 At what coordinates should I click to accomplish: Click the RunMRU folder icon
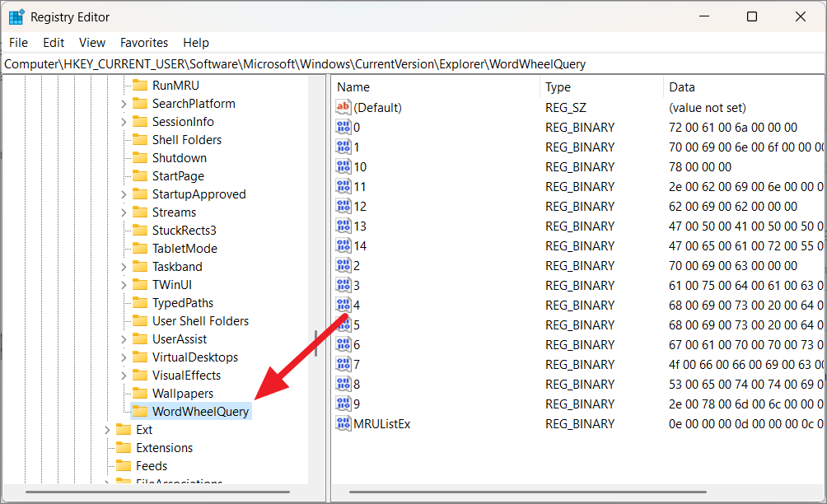140,86
